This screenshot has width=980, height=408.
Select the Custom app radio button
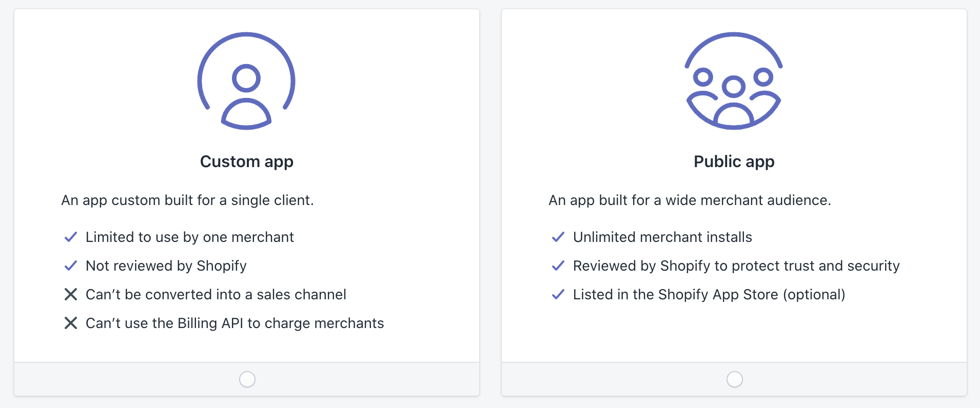[247, 379]
